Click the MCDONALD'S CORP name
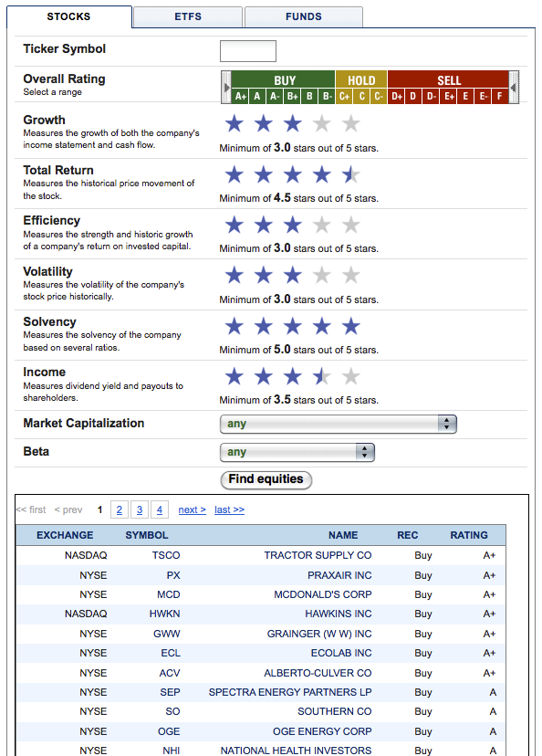 (x=323, y=594)
